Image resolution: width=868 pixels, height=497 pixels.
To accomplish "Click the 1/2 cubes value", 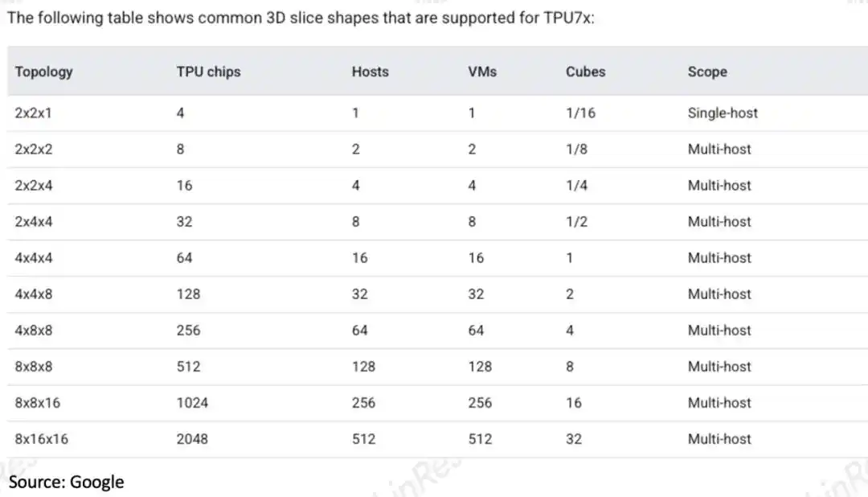I will pyautogui.click(x=576, y=222).
